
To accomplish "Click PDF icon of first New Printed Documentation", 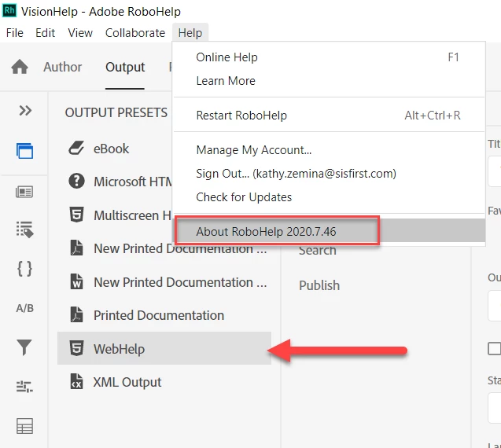I will click(x=77, y=248).
